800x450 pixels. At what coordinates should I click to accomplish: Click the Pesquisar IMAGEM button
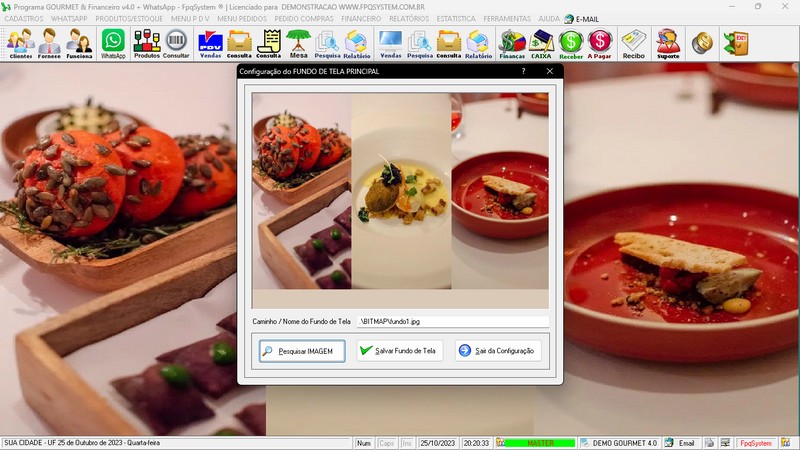coord(302,351)
